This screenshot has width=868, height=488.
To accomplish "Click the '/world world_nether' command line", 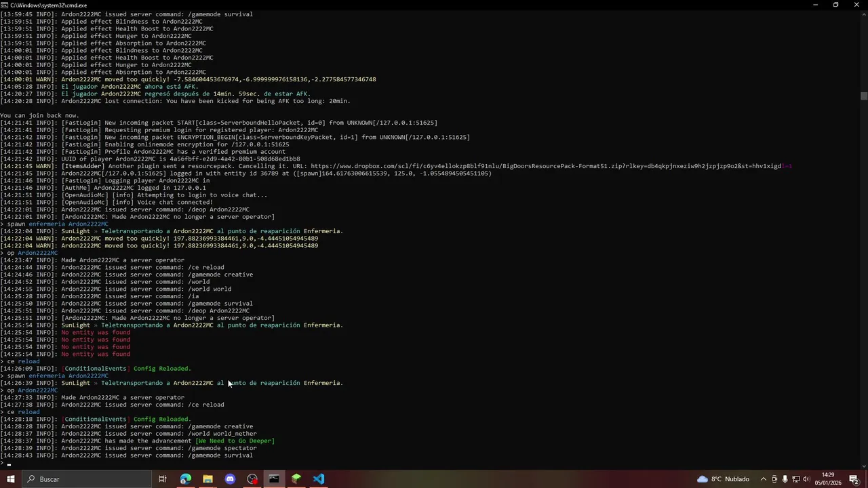I will [128, 434].
